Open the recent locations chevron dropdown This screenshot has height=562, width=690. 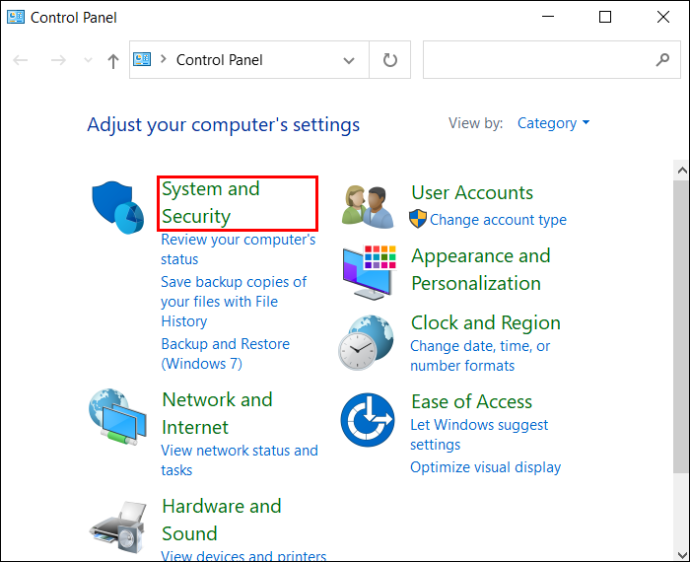(88, 60)
